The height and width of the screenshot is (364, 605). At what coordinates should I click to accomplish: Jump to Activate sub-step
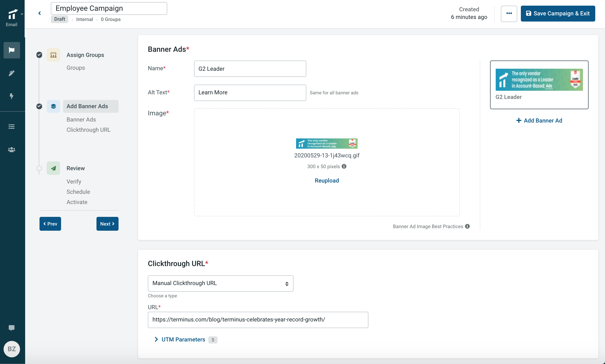click(77, 202)
